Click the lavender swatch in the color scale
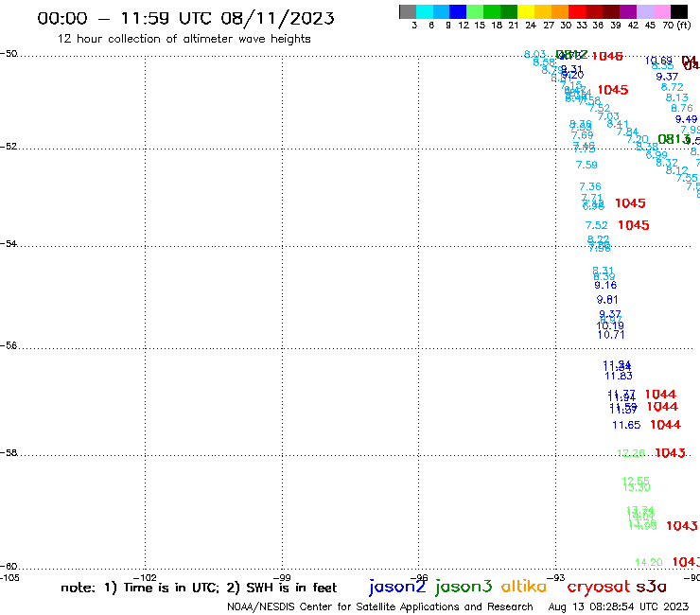Screen dimensions: 700x615 pos(645,11)
